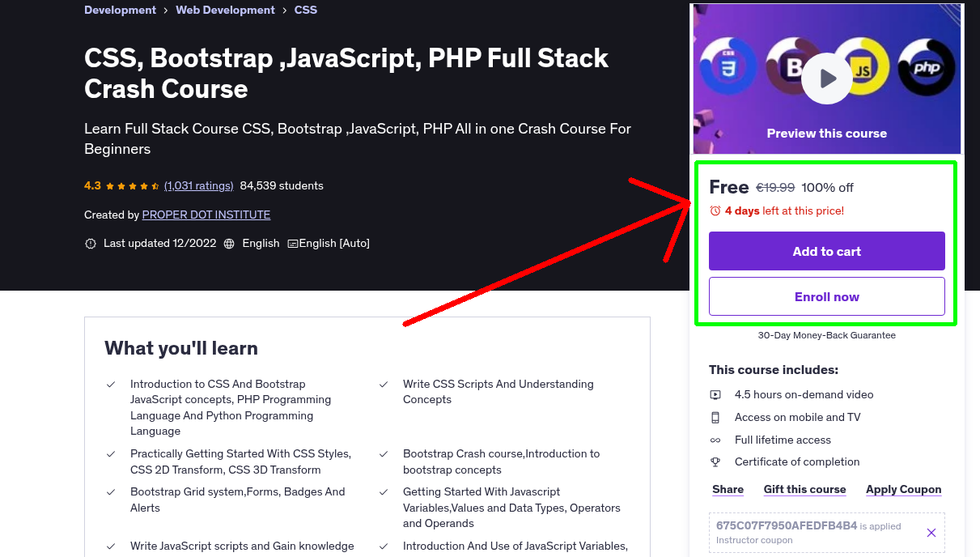Click the 100% off text
Screen dimensions: 980x557
(x=828, y=188)
